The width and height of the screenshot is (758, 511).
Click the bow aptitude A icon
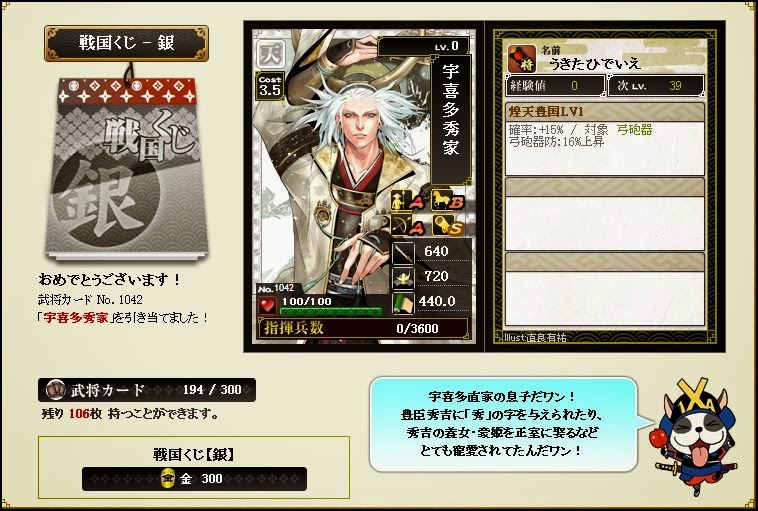click(408, 225)
